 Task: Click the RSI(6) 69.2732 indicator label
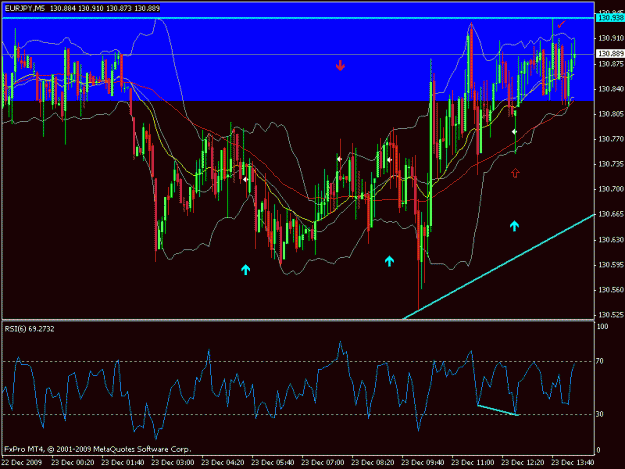(x=29, y=329)
